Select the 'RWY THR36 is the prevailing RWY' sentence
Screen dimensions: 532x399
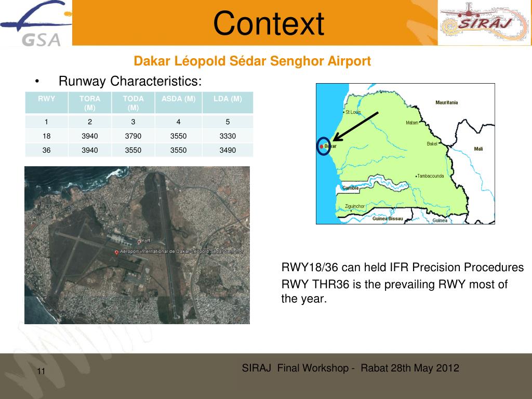pos(394,291)
